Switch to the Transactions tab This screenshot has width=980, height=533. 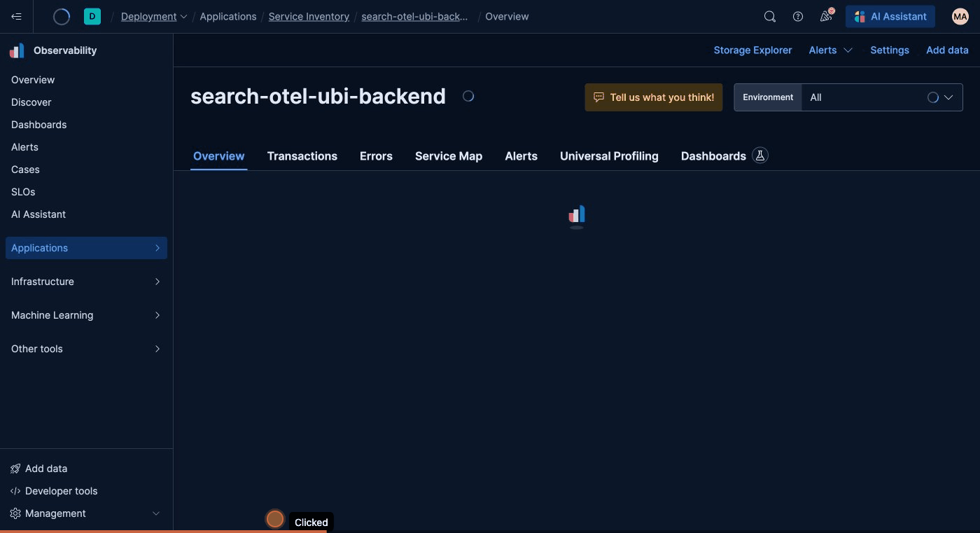pos(302,155)
